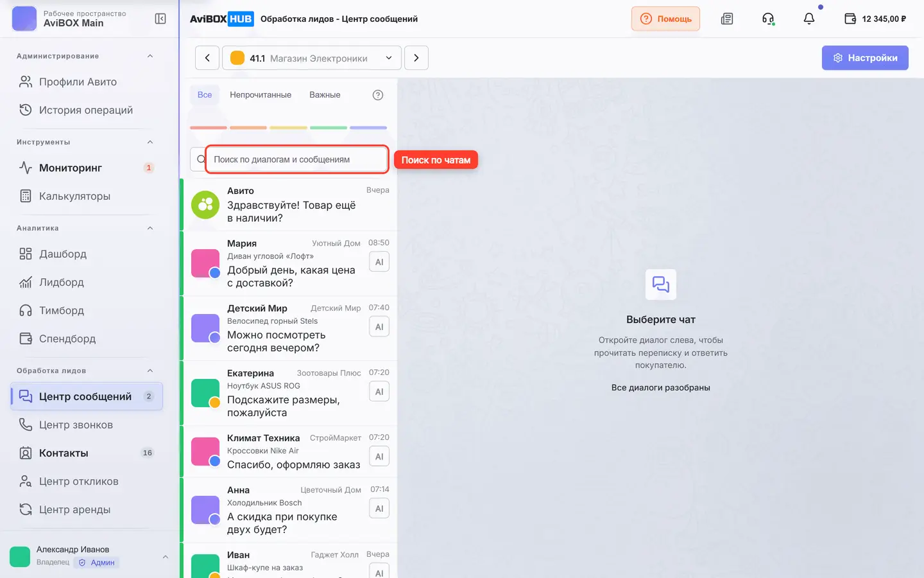Open Центр откликов in sidebar
The width and height of the screenshot is (924, 578).
87,481
